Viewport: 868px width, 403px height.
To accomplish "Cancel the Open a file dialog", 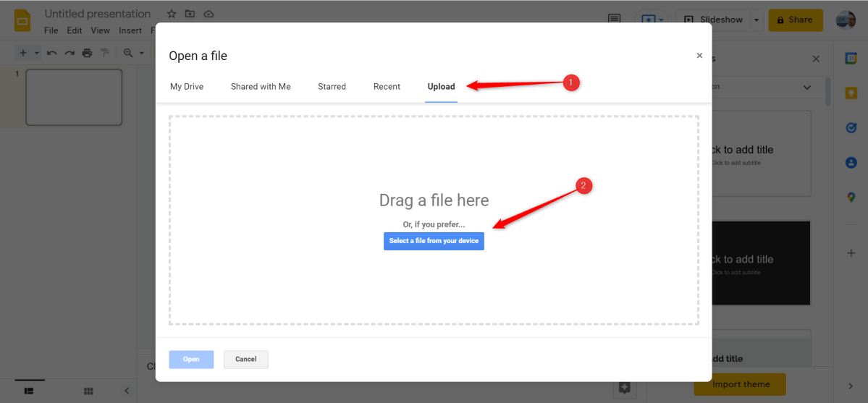I will tap(246, 360).
